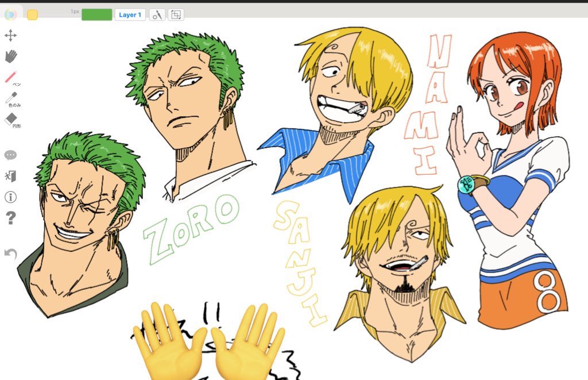
Task: Select the move arrows tool
Action: click(x=10, y=35)
